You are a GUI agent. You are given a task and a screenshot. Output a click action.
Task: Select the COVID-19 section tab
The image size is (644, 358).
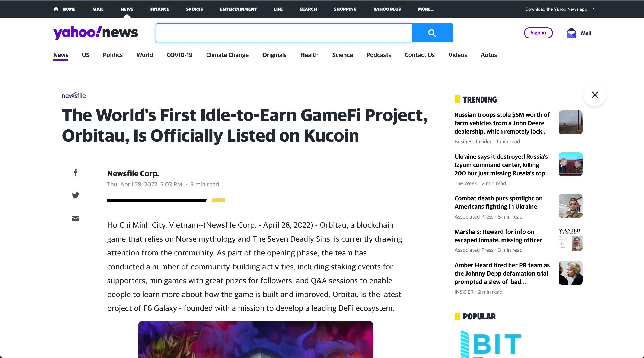click(x=179, y=55)
